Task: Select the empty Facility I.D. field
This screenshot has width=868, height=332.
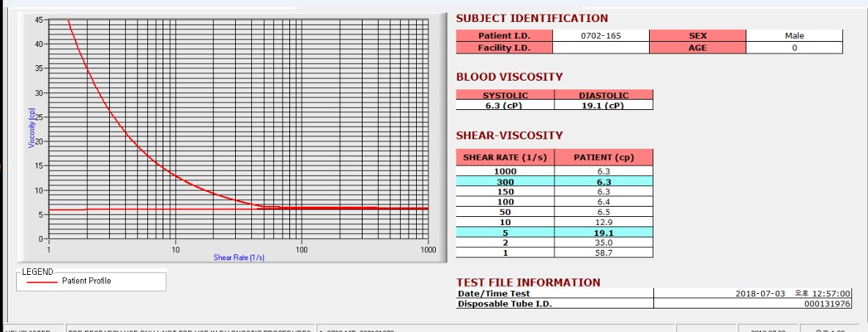Action: (x=601, y=48)
